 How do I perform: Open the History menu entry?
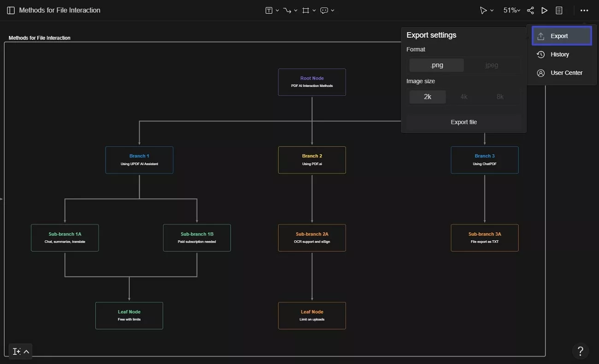[x=559, y=54]
